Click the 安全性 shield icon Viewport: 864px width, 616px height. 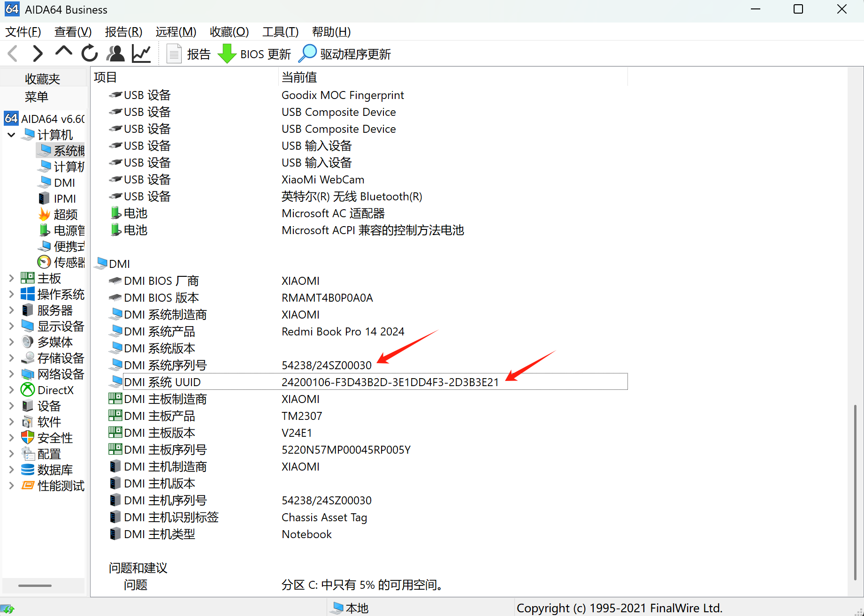point(28,438)
